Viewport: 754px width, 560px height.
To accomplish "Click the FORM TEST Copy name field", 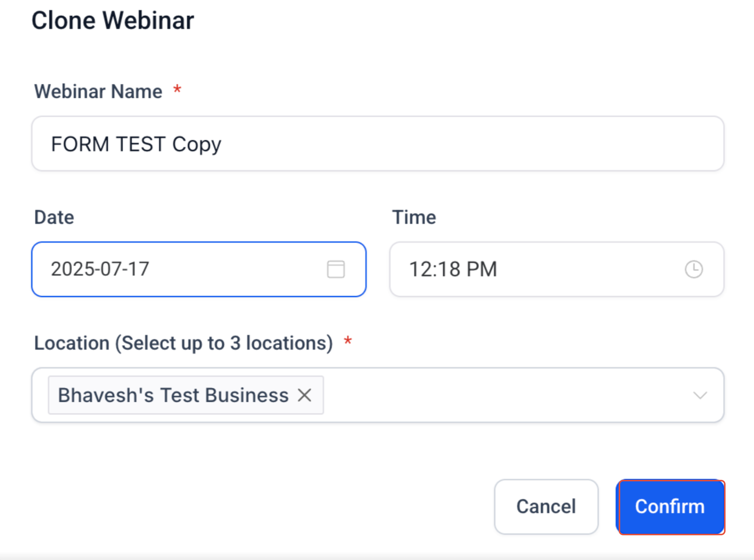I will point(378,144).
